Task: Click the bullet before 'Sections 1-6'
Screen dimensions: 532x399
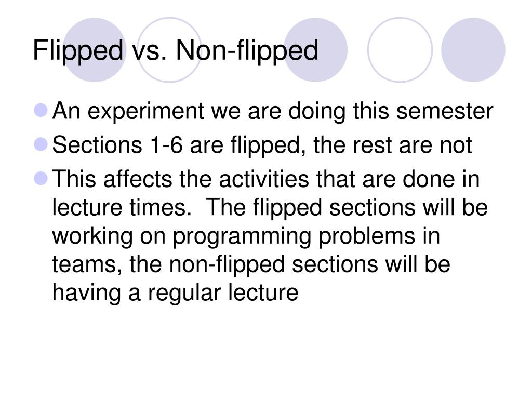Action: [x=41, y=144]
